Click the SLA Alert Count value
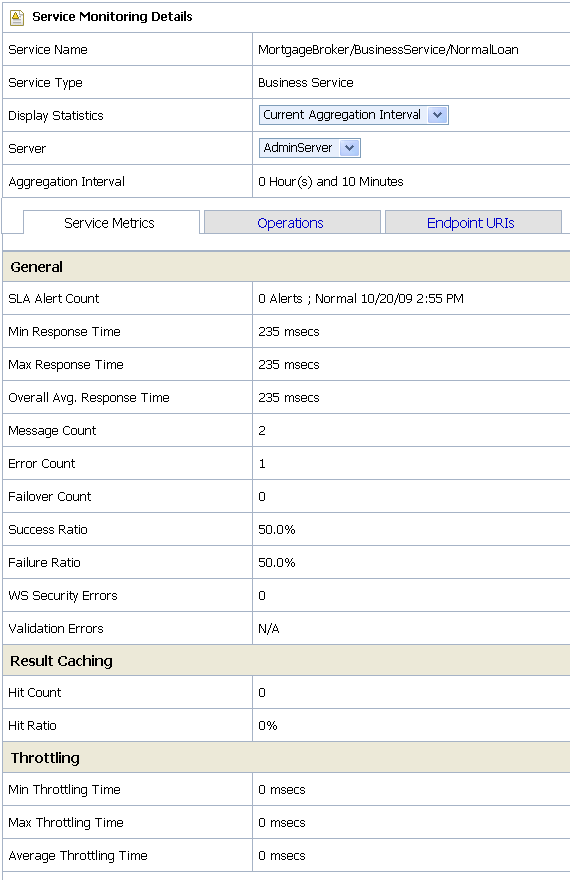The image size is (570, 880). [361, 299]
